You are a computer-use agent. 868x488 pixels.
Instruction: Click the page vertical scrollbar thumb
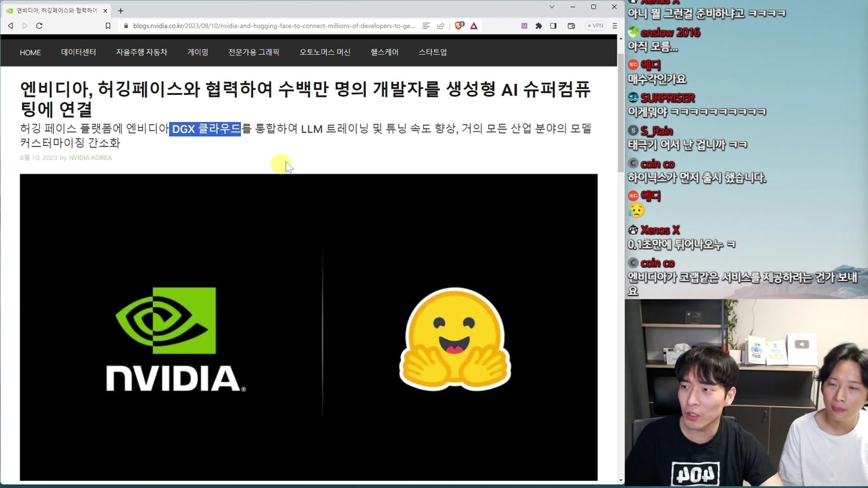click(621, 113)
